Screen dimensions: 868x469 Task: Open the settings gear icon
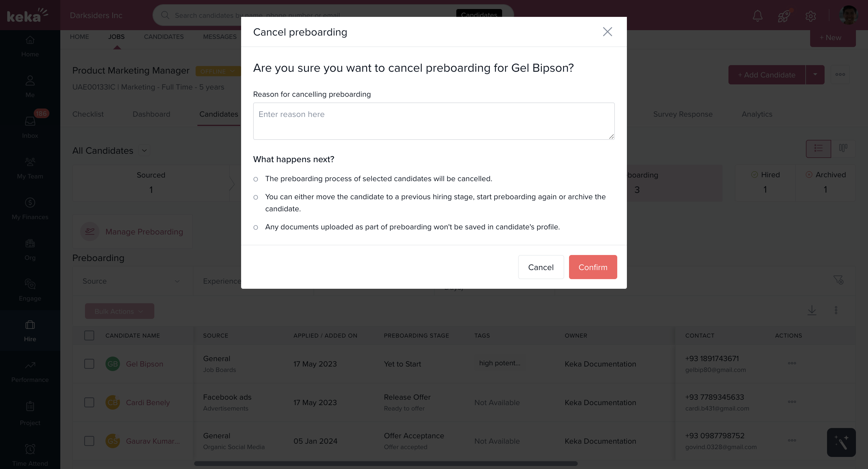[810, 16]
